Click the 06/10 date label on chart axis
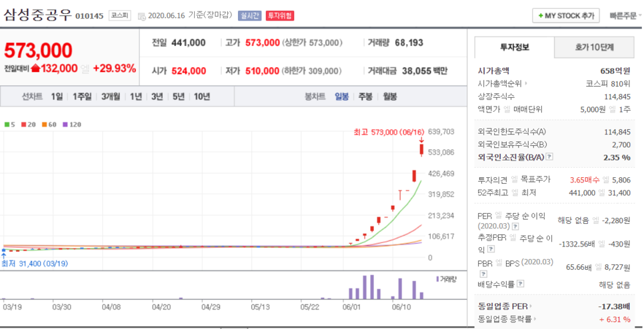The image size is (644, 329). (x=401, y=307)
